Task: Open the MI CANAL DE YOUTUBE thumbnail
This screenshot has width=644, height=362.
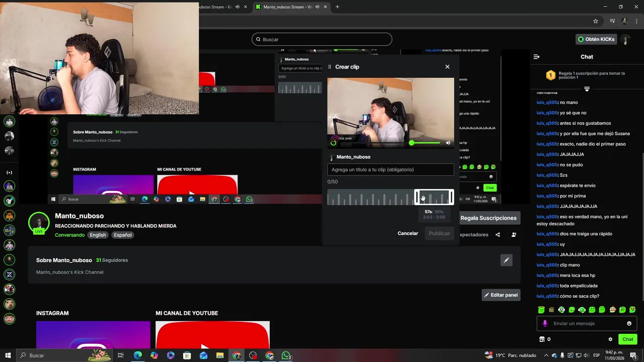Action: [x=212, y=335]
